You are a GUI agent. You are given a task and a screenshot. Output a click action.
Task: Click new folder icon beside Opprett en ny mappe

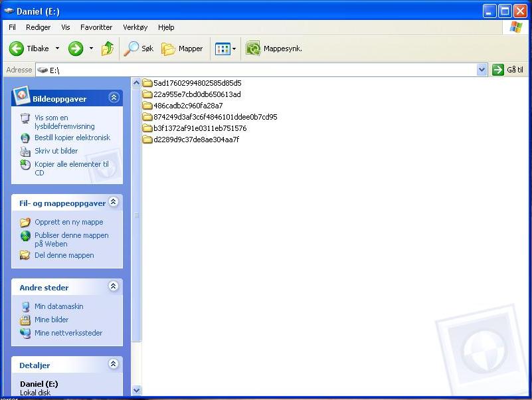pyautogui.click(x=25, y=223)
